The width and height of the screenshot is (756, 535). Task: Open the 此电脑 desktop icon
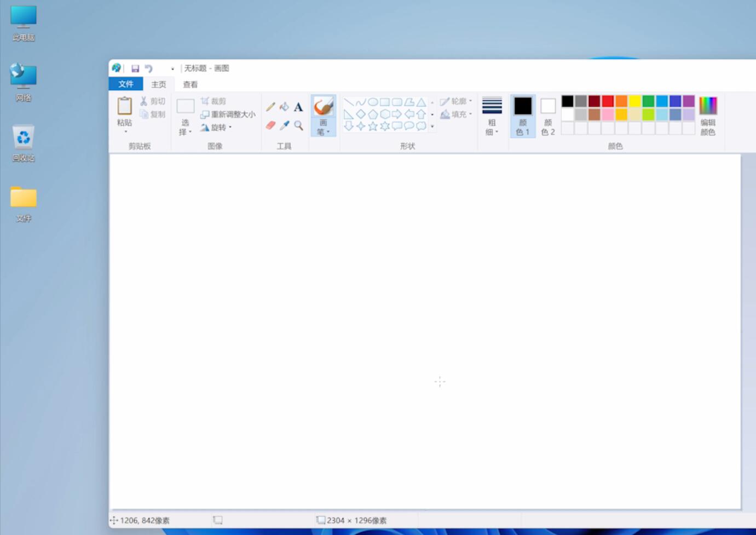click(24, 24)
